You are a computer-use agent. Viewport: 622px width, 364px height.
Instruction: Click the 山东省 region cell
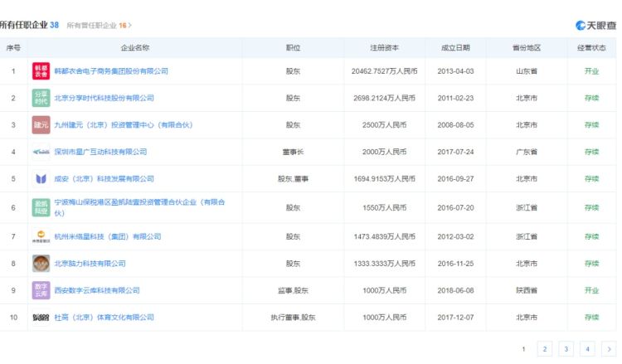[527, 71]
